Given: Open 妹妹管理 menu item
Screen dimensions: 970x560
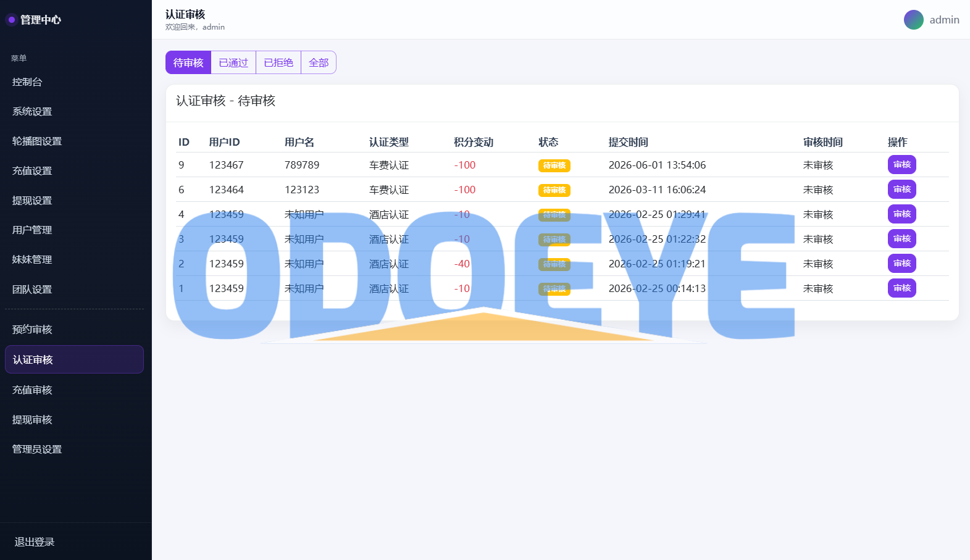Looking at the screenshot, I should (x=74, y=260).
